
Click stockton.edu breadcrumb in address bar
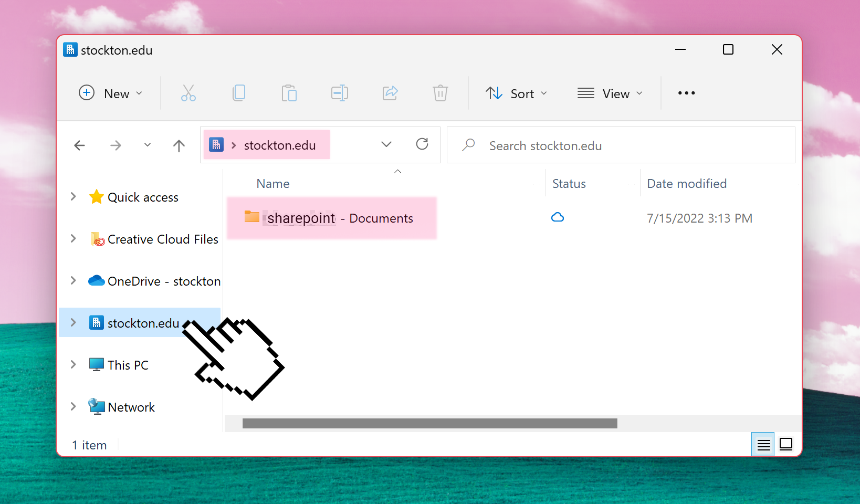pos(280,145)
